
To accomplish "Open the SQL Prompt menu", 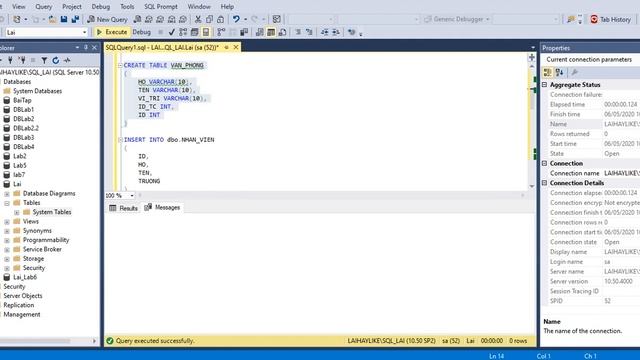I will point(161,7).
